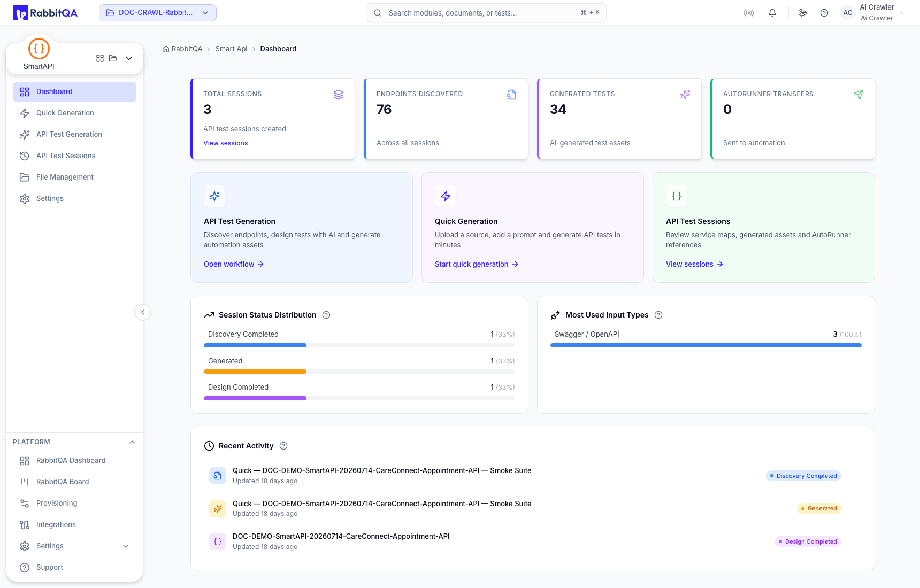Image resolution: width=920 pixels, height=588 pixels.
Task: Expand the AI Crawler account menu chevron
Action: (902, 13)
